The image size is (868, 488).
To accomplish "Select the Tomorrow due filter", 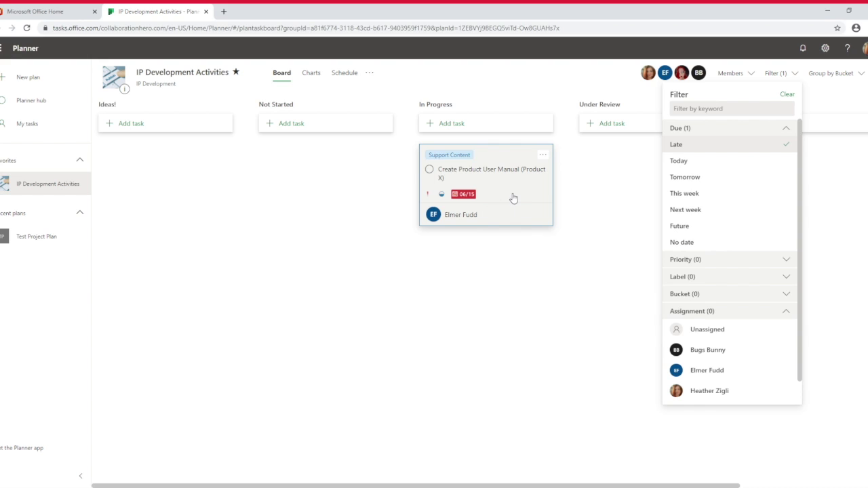I will pyautogui.click(x=730, y=177).
